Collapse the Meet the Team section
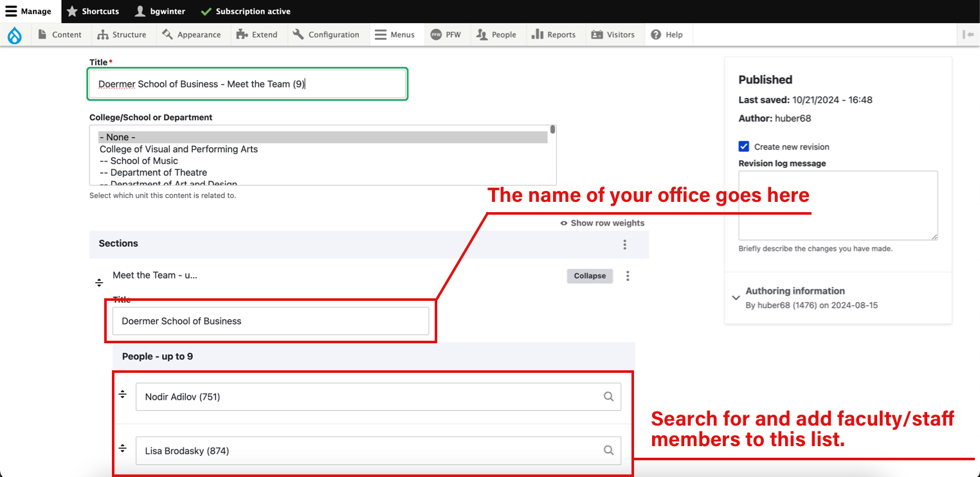Viewport: 980px width, 477px height. click(x=590, y=276)
